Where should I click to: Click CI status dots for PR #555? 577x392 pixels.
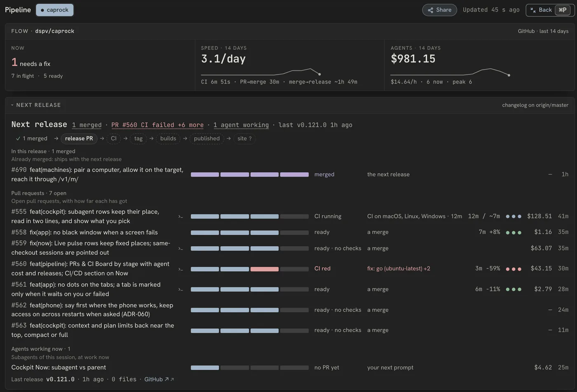click(x=514, y=216)
